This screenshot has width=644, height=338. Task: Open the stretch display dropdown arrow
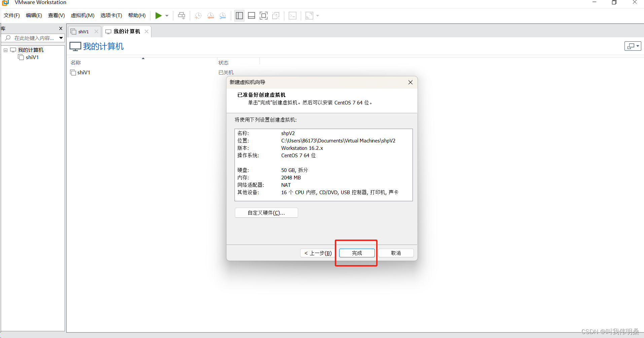coord(318,16)
